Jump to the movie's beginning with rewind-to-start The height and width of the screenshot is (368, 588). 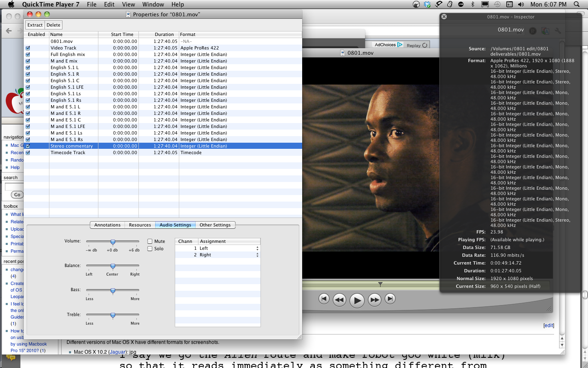[x=324, y=299]
